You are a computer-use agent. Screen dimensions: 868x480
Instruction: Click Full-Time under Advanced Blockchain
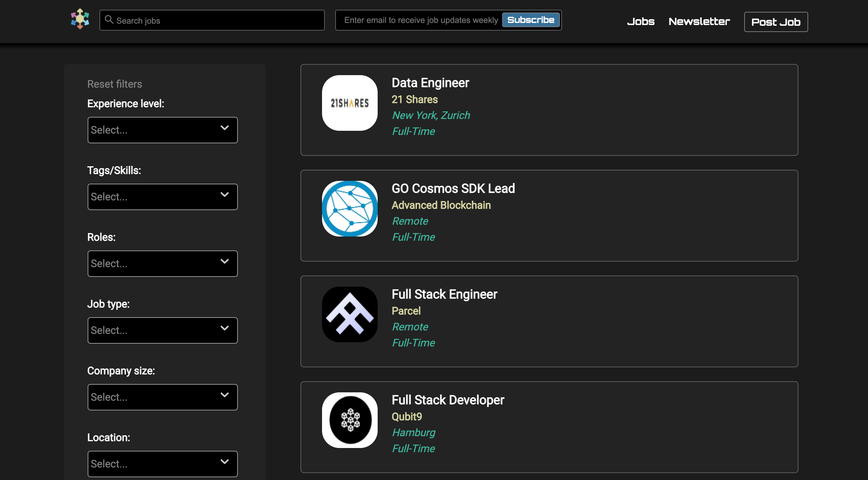413,237
